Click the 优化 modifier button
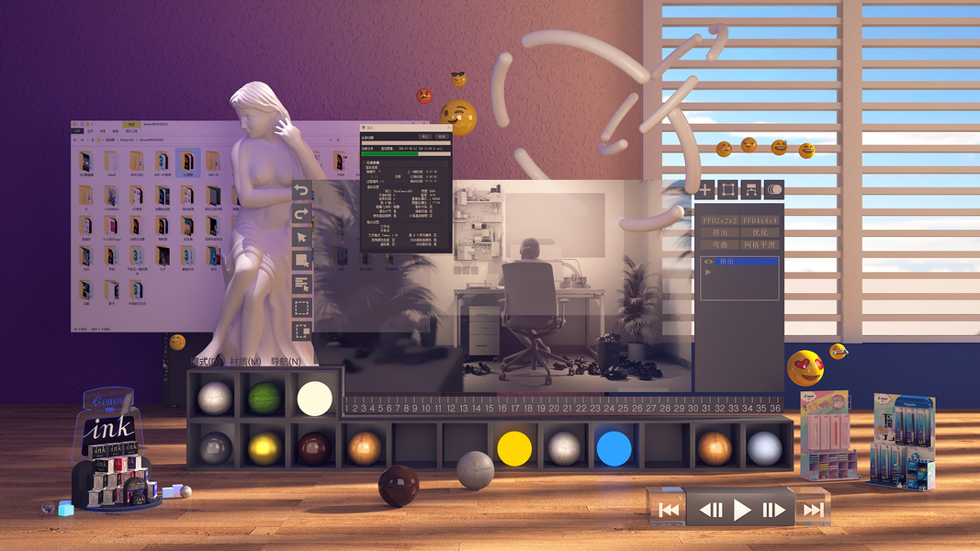This screenshot has width=980, height=551. click(760, 232)
